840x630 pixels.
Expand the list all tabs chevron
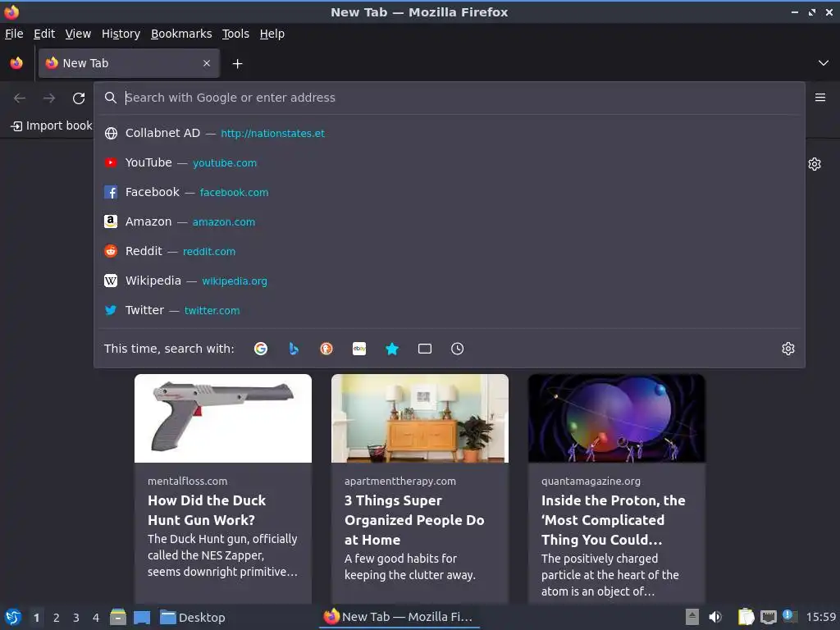pyautogui.click(x=824, y=63)
